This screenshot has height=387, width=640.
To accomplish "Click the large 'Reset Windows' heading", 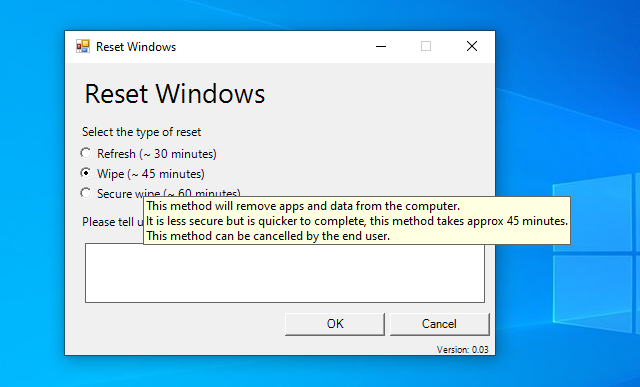I will tap(175, 94).
